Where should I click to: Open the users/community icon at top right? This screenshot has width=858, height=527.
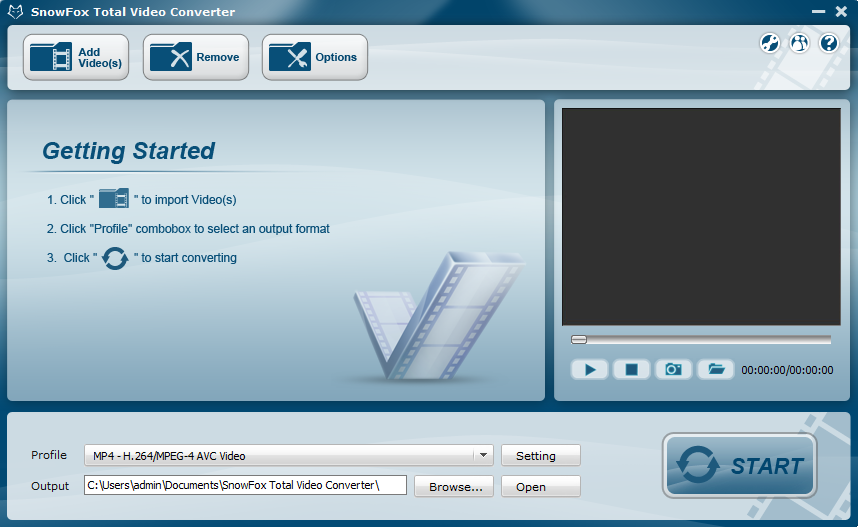[799, 43]
